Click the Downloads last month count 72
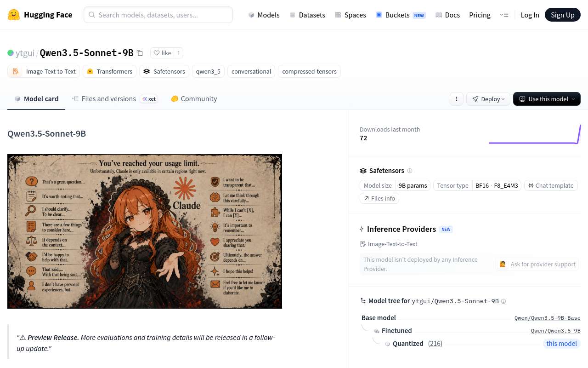Screen dimensions: 588x368 363,138
